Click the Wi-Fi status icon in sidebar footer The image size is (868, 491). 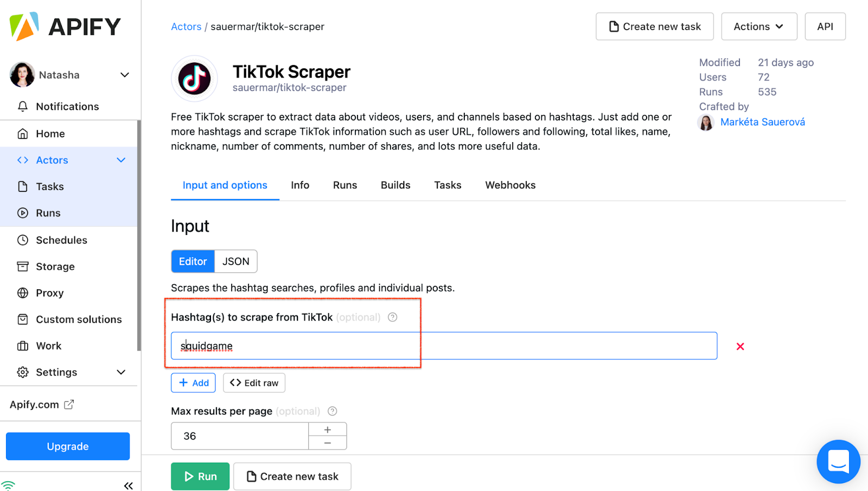[x=8, y=485]
